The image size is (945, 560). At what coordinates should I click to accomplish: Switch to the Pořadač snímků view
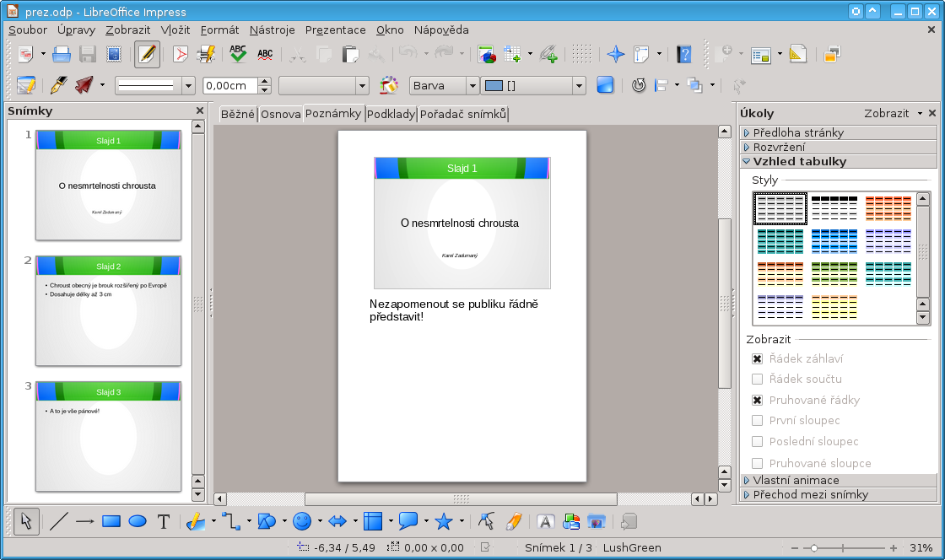(463, 114)
